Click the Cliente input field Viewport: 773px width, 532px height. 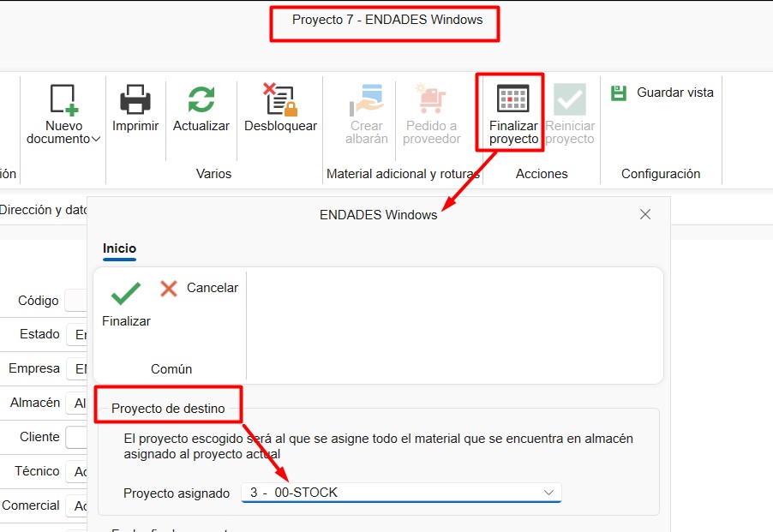[76, 437]
